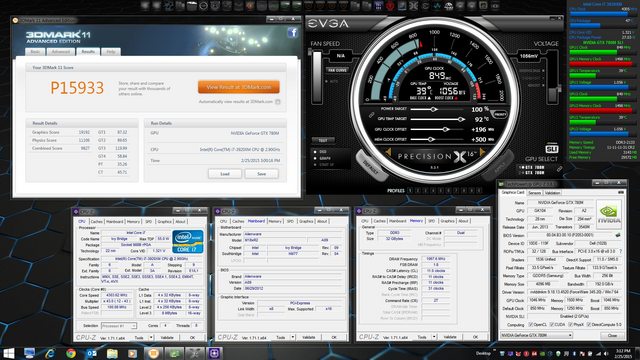Image resolution: width=640 pixels, height=360 pixels.
Task: Click the Desktop toolbar label in taskbar
Action: click(x=483, y=353)
